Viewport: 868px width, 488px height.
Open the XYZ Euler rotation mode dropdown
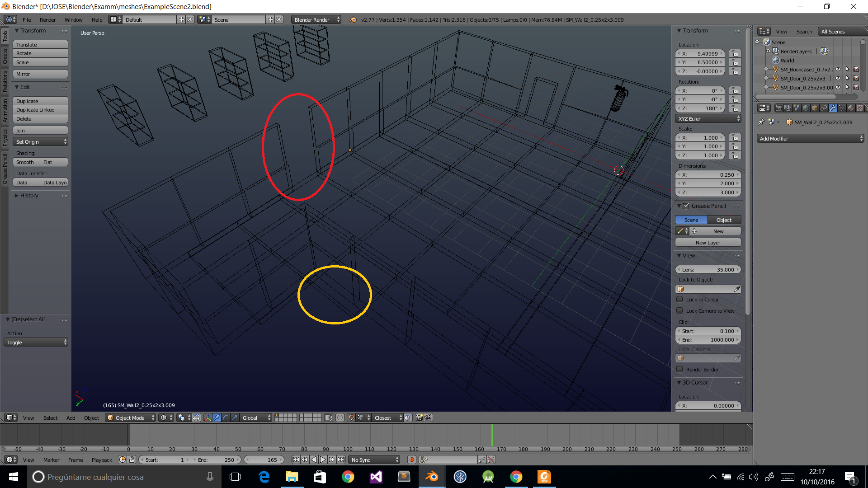[x=708, y=118]
